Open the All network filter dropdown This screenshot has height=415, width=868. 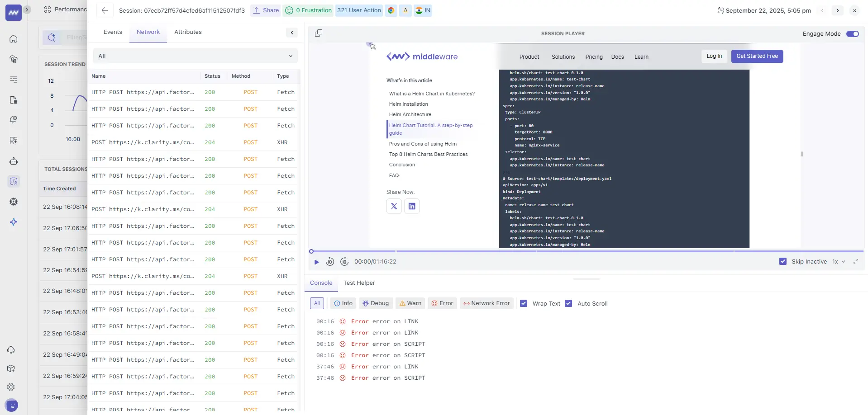pos(195,56)
